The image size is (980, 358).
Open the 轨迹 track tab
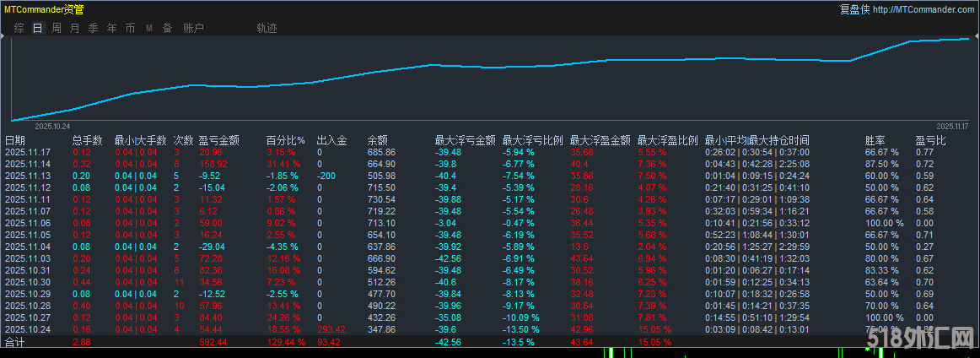point(267,28)
